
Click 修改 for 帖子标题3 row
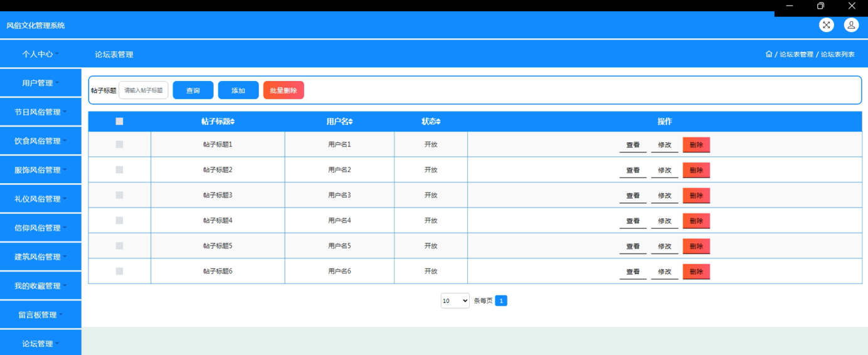665,196
